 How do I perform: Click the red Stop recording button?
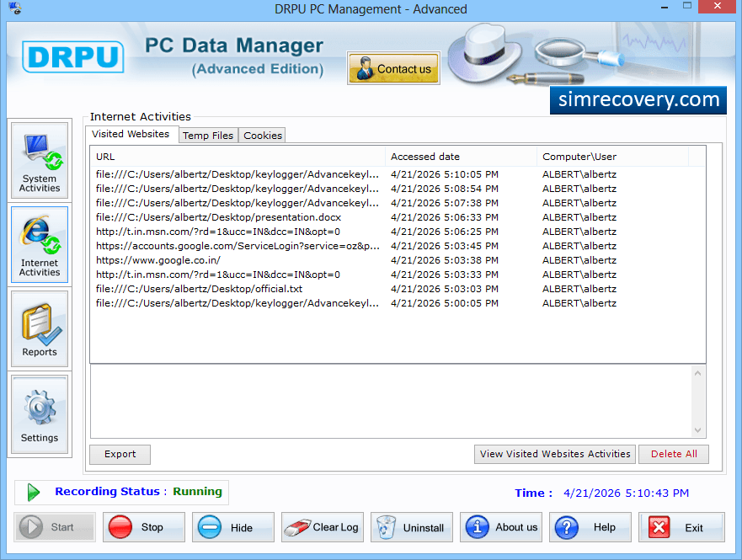point(144,527)
